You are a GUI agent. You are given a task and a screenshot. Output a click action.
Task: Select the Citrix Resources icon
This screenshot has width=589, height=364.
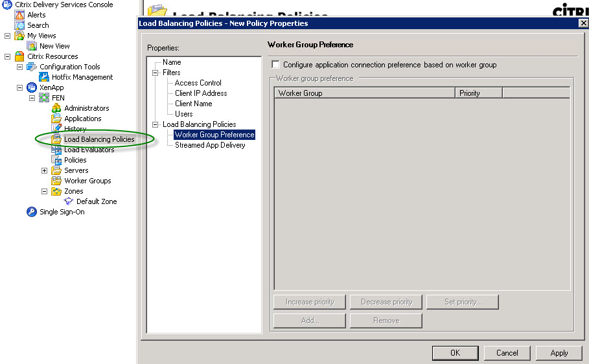tap(19, 56)
